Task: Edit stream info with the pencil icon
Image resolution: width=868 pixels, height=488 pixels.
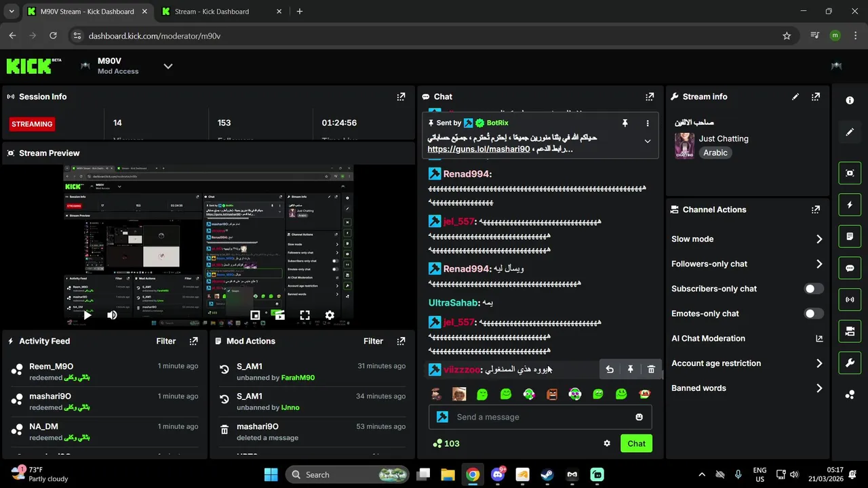Action: [x=795, y=97]
